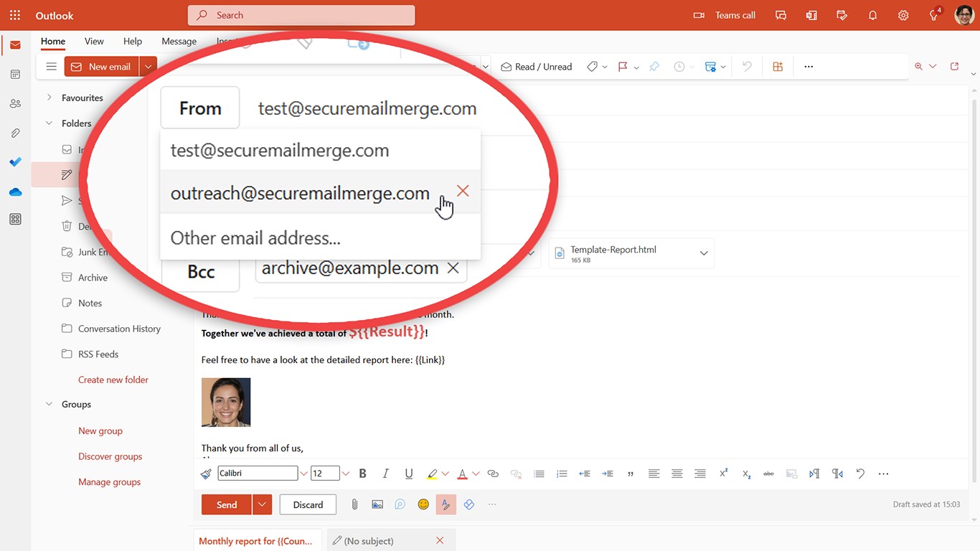The height and width of the screenshot is (551, 980).
Task: Click the Snooze clock icon
Action: 679,67
